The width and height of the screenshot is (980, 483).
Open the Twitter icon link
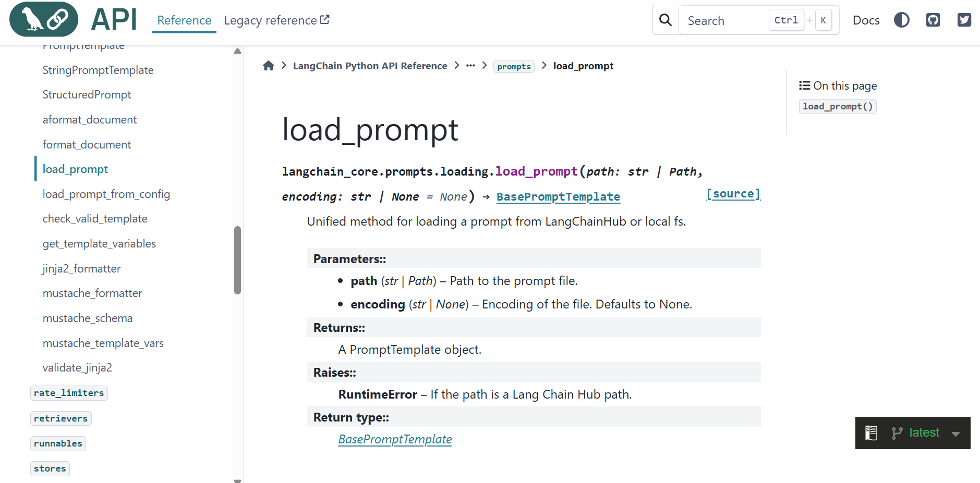click(964, 20)
